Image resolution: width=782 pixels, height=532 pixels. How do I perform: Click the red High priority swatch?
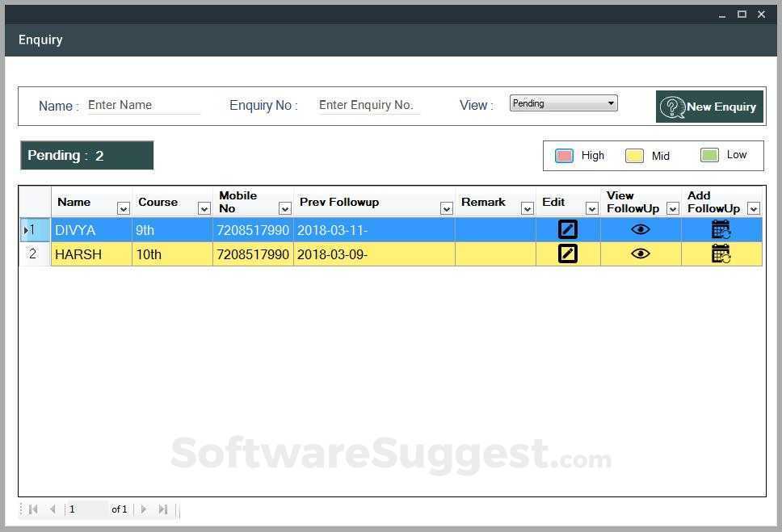(564, 156)
